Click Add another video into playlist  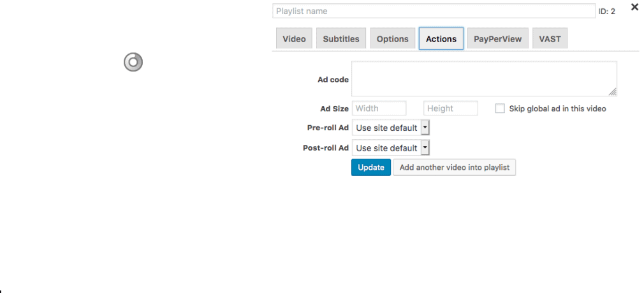[x=454, y=167]
